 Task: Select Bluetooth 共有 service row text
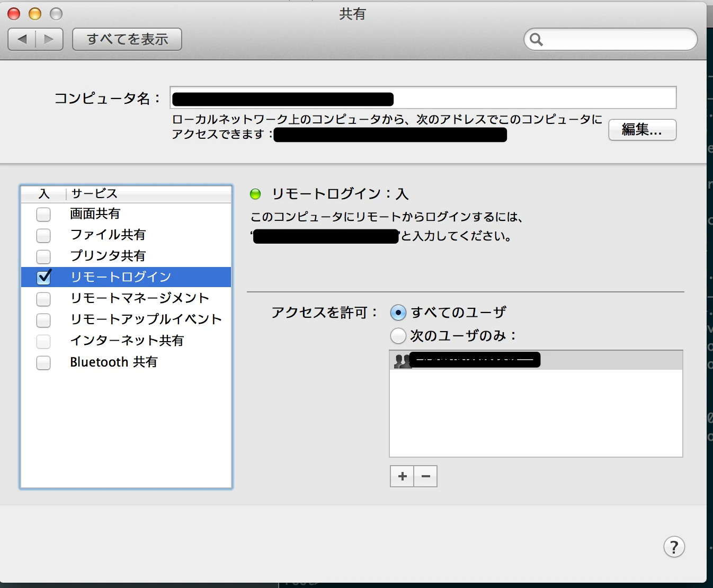(114, 362)
